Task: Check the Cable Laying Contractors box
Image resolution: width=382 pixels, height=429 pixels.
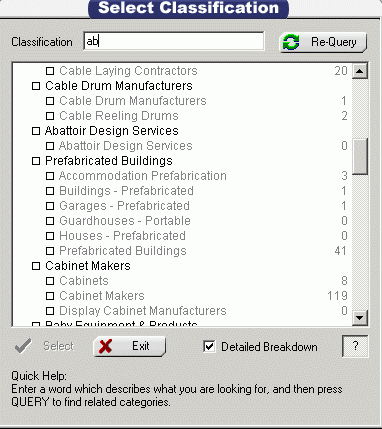Action: tap(50, 71)
